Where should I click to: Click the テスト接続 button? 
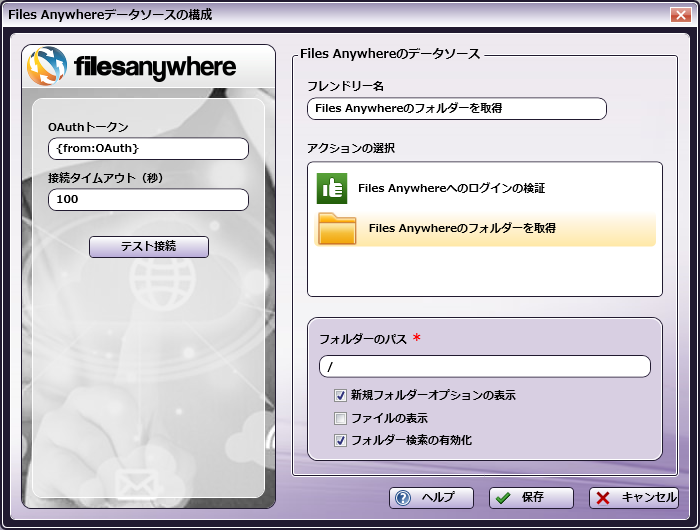click(149, 246)
